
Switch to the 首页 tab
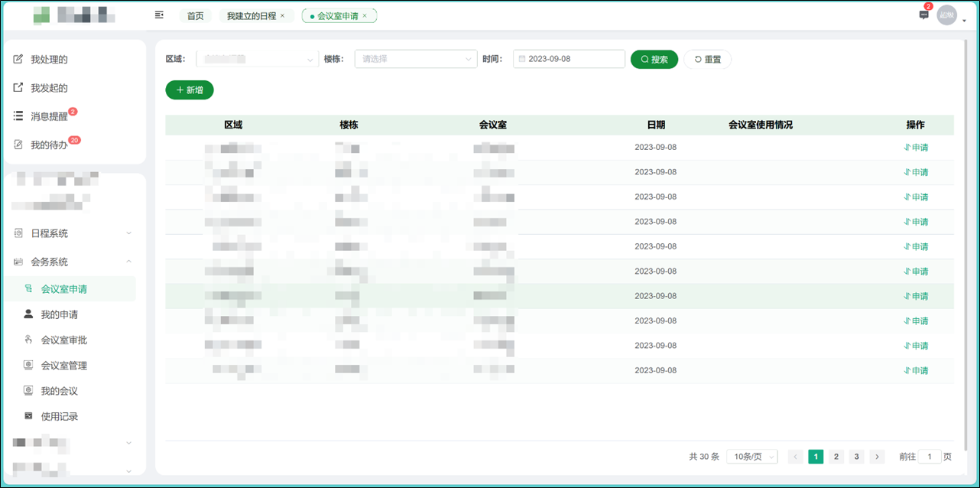(x=195, y=15)
